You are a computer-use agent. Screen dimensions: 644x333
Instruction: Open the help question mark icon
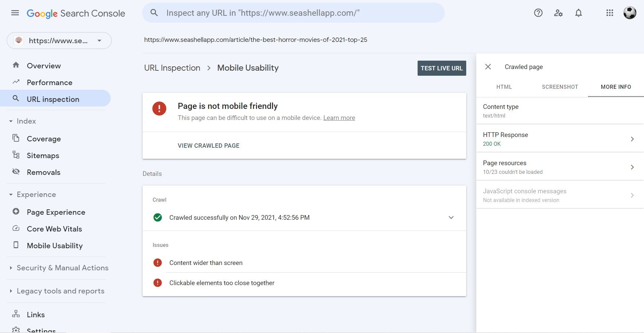pos(538,13)
